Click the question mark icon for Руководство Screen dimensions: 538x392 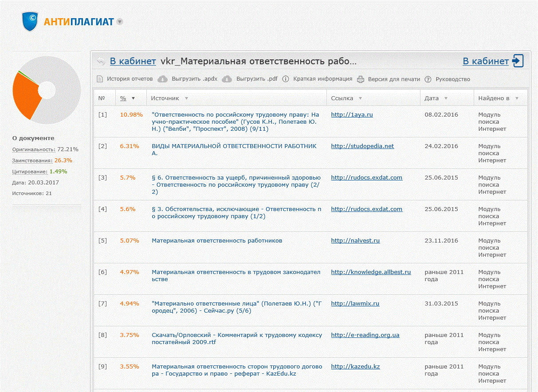tap(428, 79)
